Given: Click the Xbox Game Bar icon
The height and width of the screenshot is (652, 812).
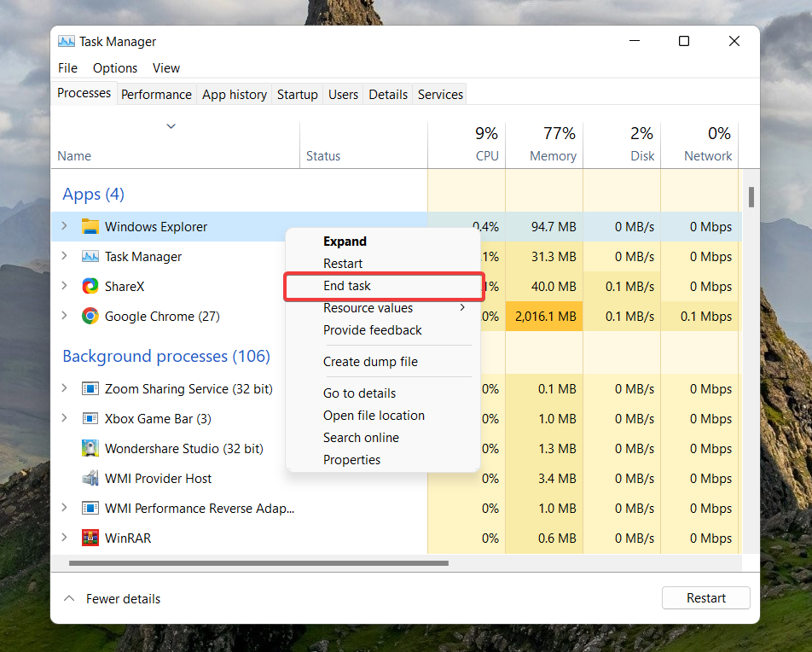Looking at the screenshot, I should tap(90, 418).
